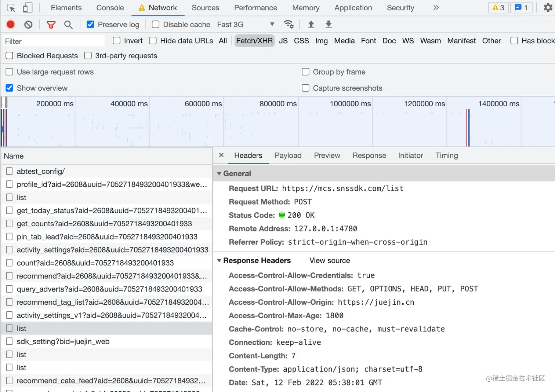Viewport: 555px width, 392px height.
Task: Check 3rd-party requests option
Action: 88,56
